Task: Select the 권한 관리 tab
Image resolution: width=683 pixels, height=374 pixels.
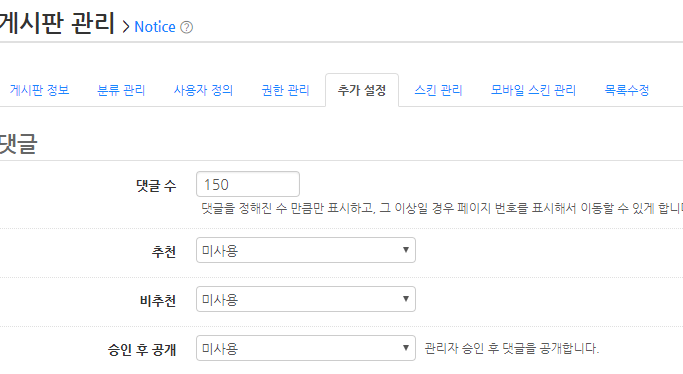Action: [285, 90]
